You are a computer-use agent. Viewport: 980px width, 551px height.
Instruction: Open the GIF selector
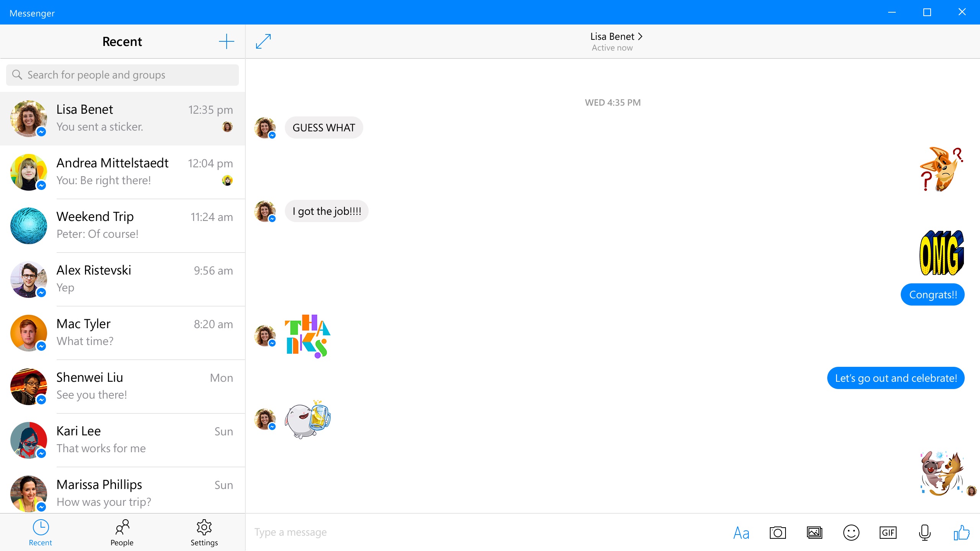coord(888,532)
